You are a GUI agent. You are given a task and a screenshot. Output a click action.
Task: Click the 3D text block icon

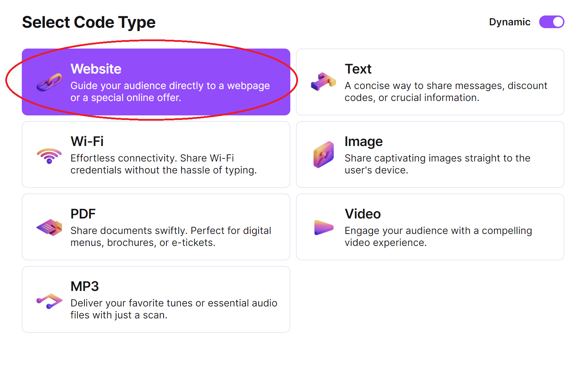pyautogui.click(x=323, y=82)
